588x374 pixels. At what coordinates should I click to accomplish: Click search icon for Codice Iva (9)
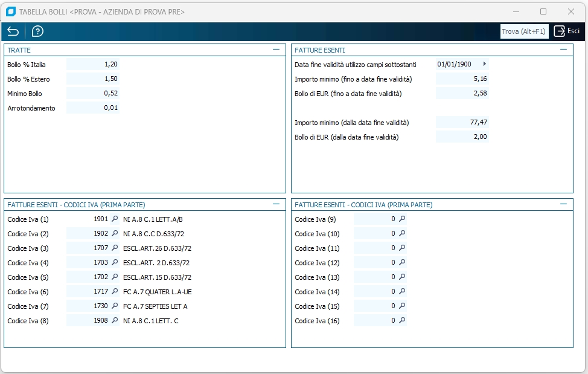[x=402, y=219]
